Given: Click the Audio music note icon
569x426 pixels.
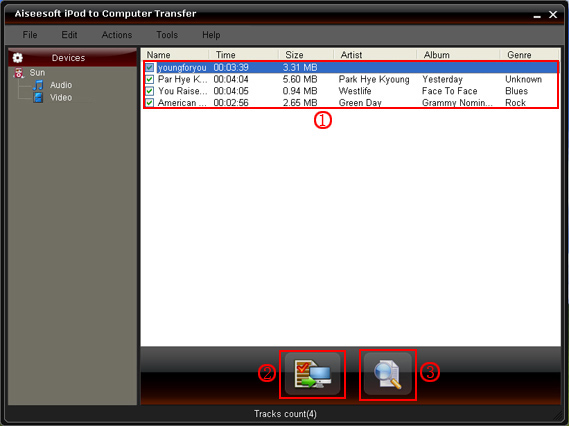Looking at the screenshot, I should [x=38, y=85].
